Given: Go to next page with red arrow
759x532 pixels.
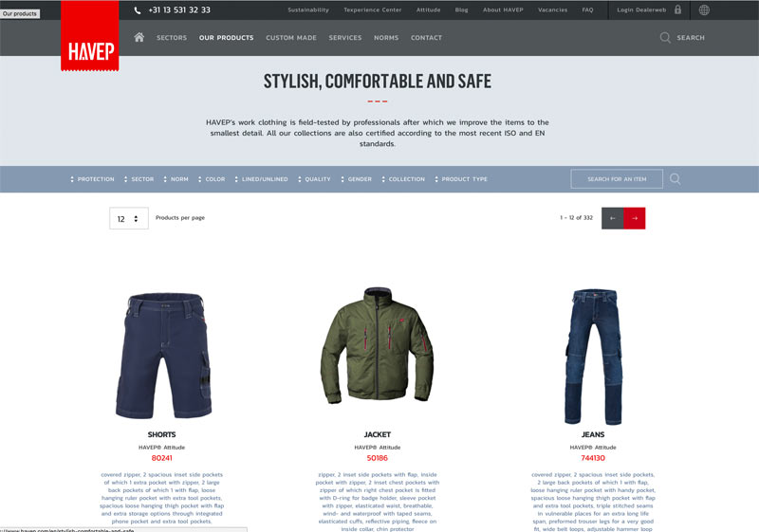Looking at the screenshot, I should point(635,218).
